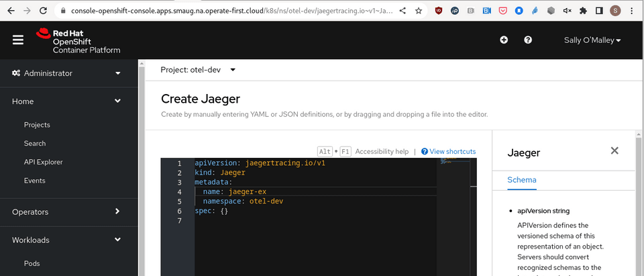Click the muted speaker extension icon
The height and width of the screenshot is (276, 644).
[x=567, y=11]
